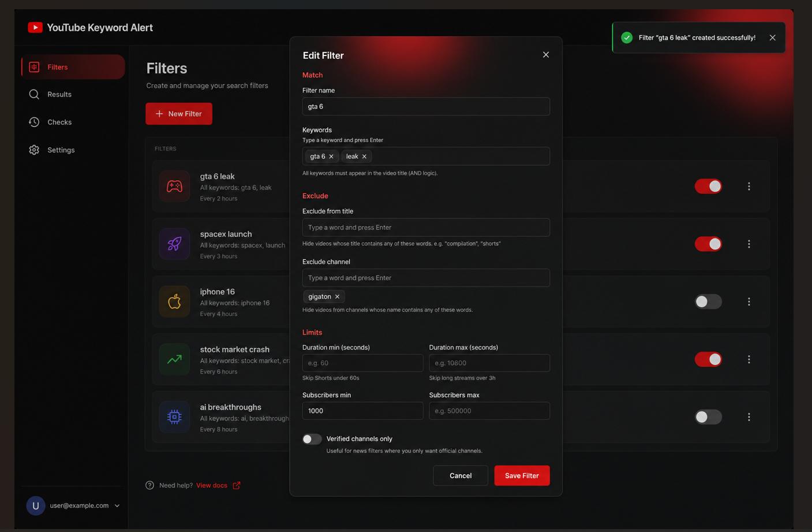Click the Filter name input field

coord(426,106)
